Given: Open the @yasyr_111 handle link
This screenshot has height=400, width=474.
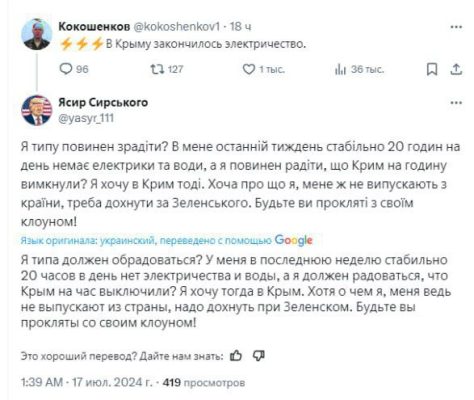Looking at the screenshot, I should click(x=86, y=118).
